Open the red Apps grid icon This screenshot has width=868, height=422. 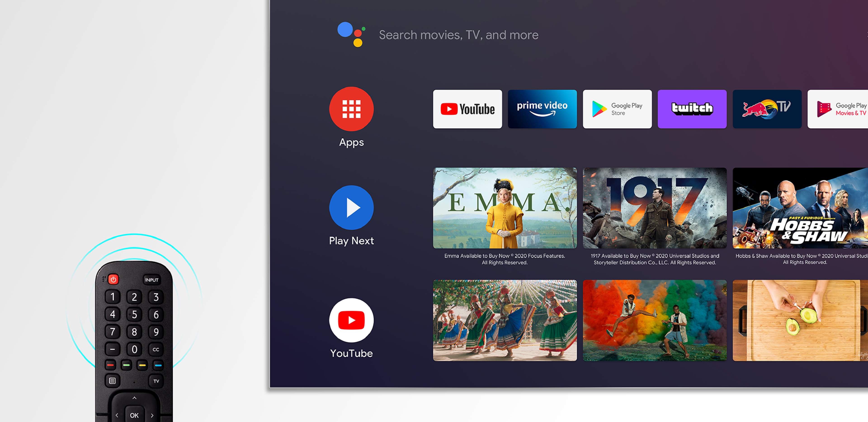pos(351,109)
